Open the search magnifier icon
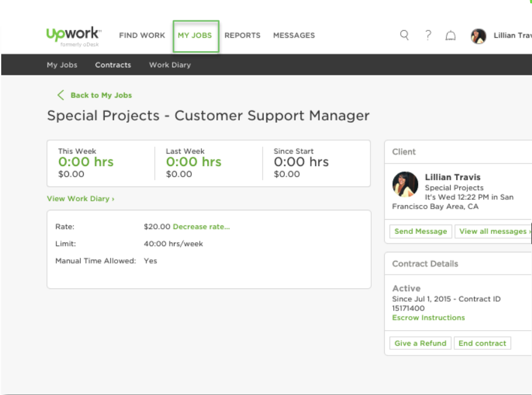 click(x=404, y=35)
